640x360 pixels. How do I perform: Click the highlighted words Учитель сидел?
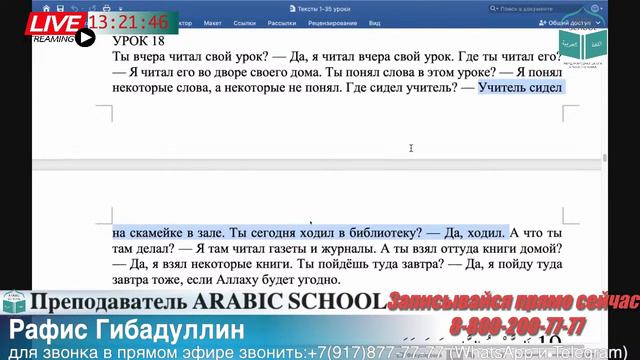(x=520, y=87)
